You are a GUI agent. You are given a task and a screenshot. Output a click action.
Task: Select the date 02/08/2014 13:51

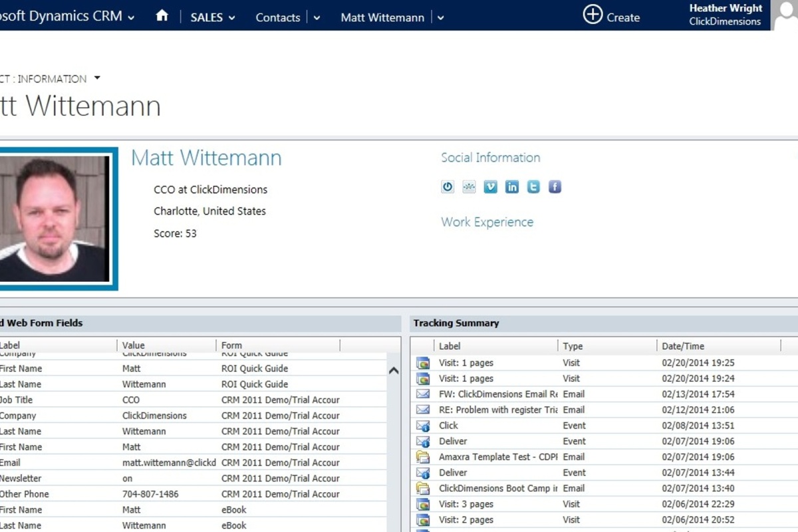[698, 426]
